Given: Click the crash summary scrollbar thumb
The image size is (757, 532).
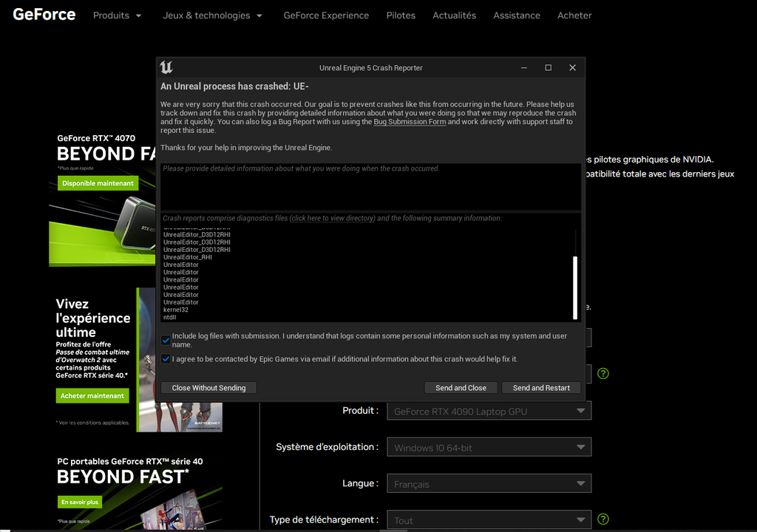Looking at the screenshot, I should pyautogui.click(x=575, y=287).
